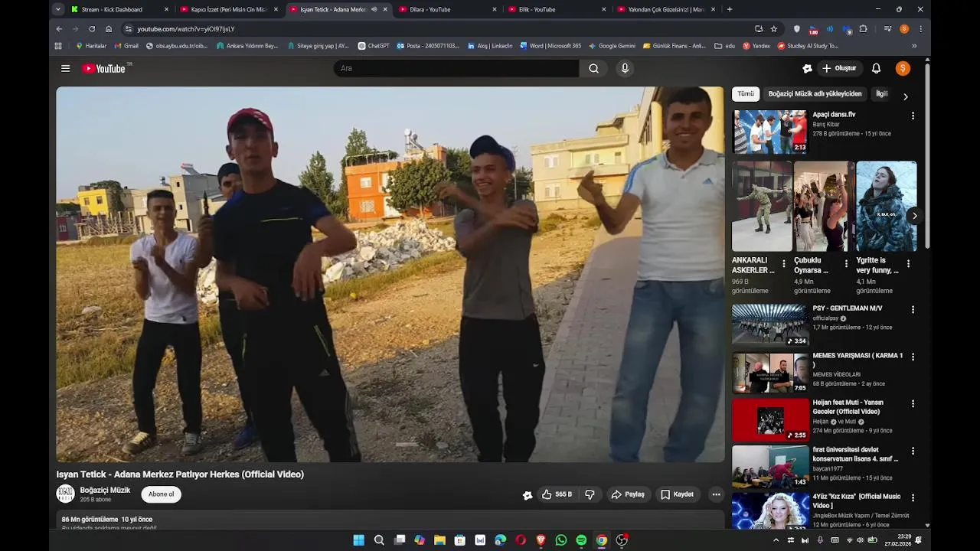This screenshot has height=551, width=980.
Task: Open options for Heijan feat Muti video
Action: pos(913,403)
